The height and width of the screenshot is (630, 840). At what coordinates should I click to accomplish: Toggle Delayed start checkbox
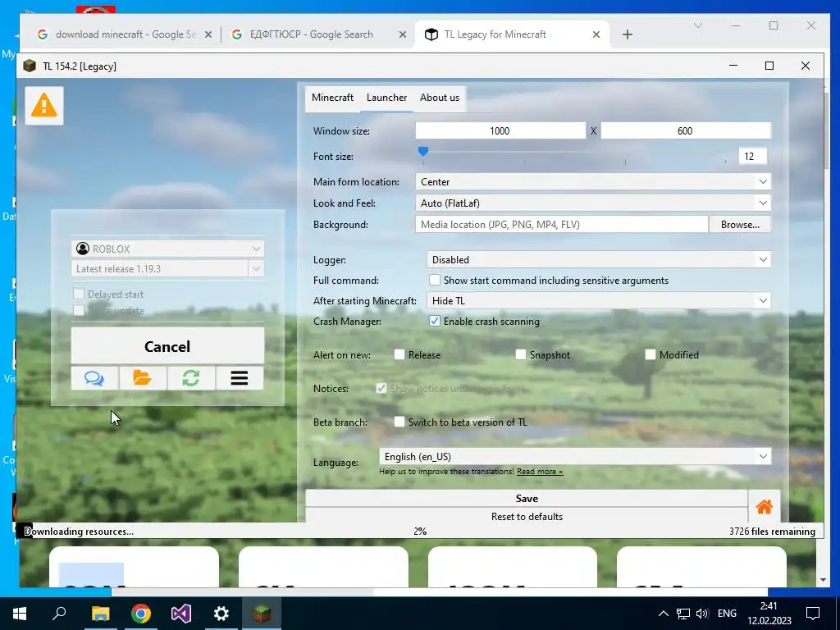pos(79,294)
